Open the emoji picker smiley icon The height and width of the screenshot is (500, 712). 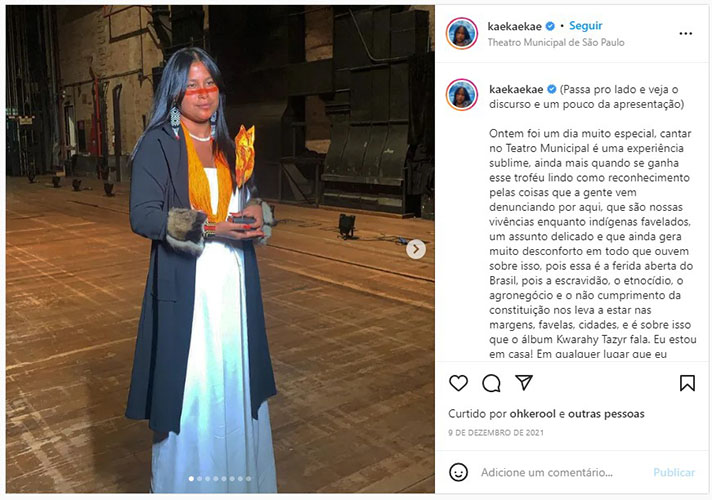tap(458, 472)
